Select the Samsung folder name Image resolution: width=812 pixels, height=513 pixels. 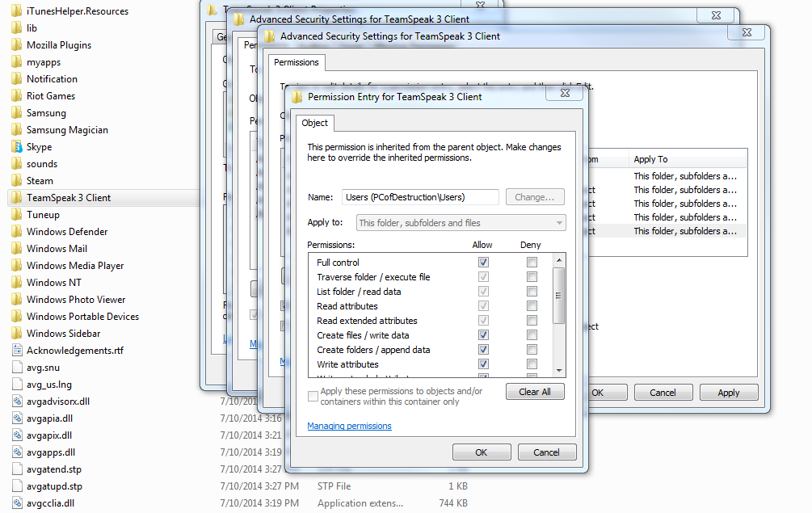pyautogui.click(x=46, y=113)
